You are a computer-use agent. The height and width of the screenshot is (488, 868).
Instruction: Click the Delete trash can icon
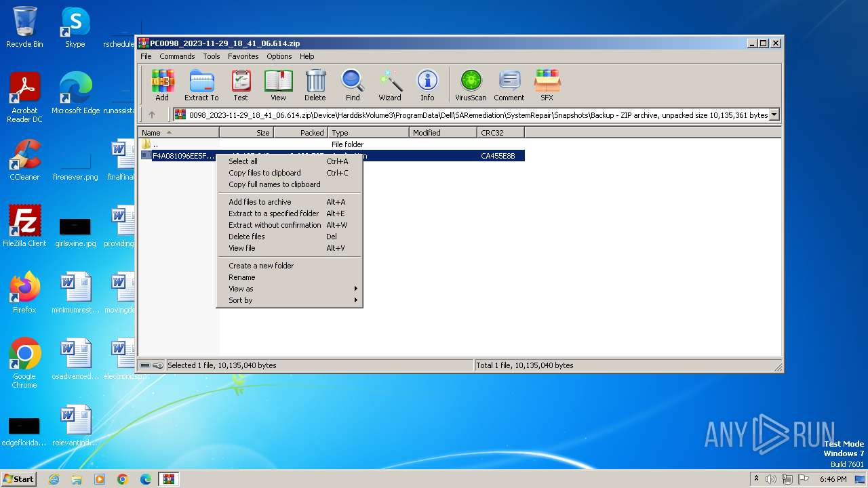pyautogui.click(x=315, y=85)
